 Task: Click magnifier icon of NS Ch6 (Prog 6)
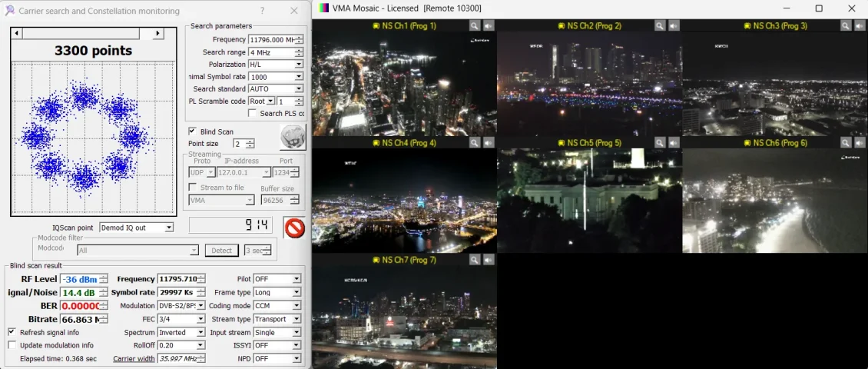tap(845, 143)
